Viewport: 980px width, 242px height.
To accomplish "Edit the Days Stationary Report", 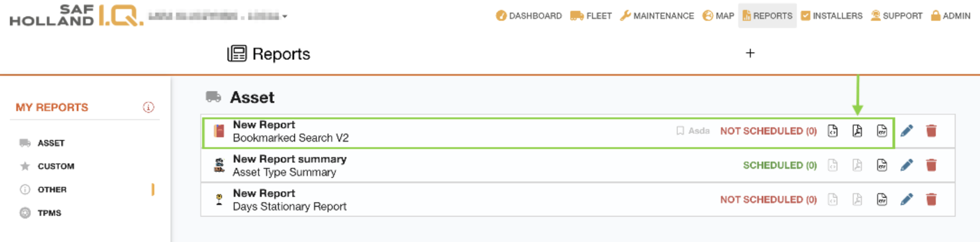I will (x=906, y=200).
